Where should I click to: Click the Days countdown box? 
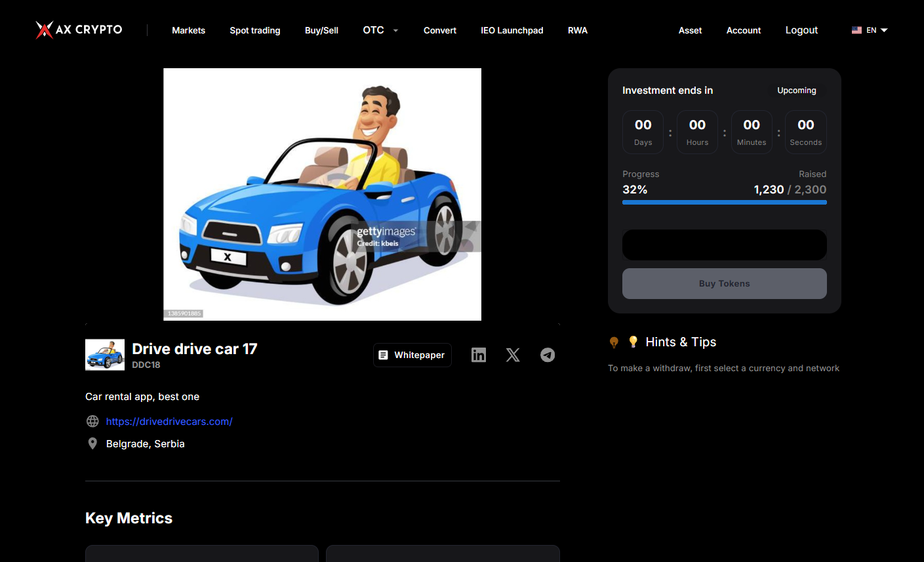point(643,132)
